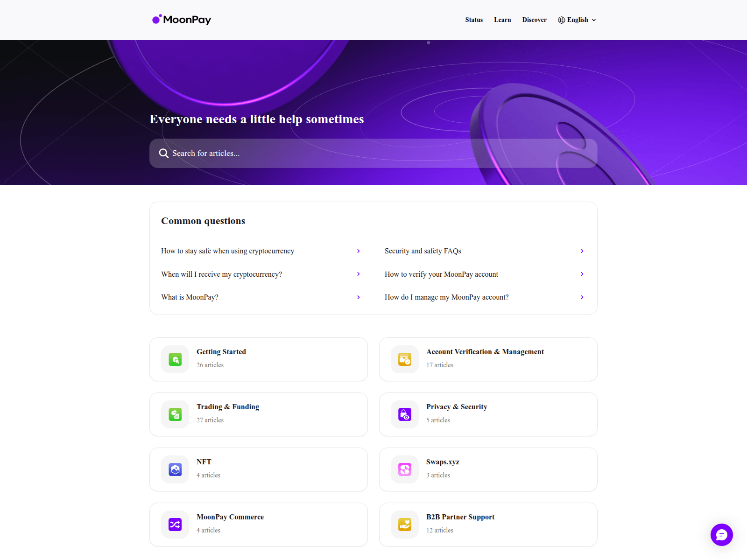Viewport: 747px width, 560px height.
Task: Click the Account Verification & Management icon
Action: (x=405, y=359)
